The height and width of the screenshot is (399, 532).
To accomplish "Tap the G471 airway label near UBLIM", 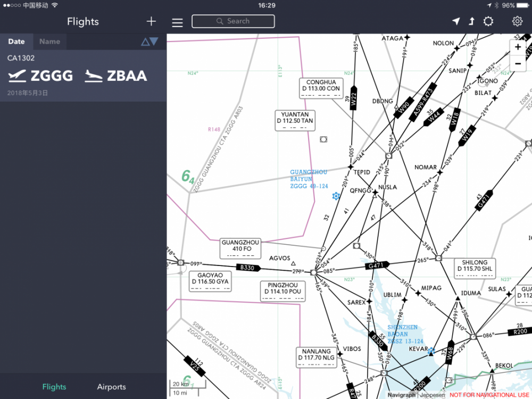I will tap(377, 264).
